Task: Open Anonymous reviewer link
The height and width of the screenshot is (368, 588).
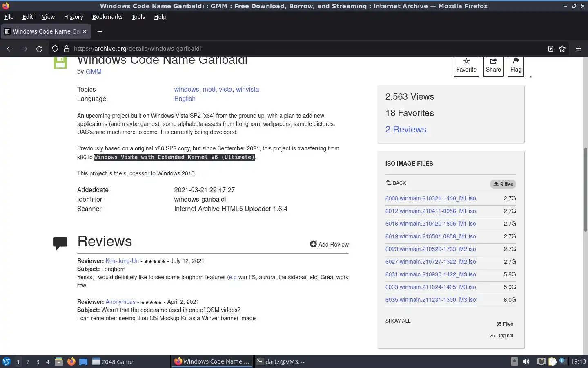Action: (120, 302)
